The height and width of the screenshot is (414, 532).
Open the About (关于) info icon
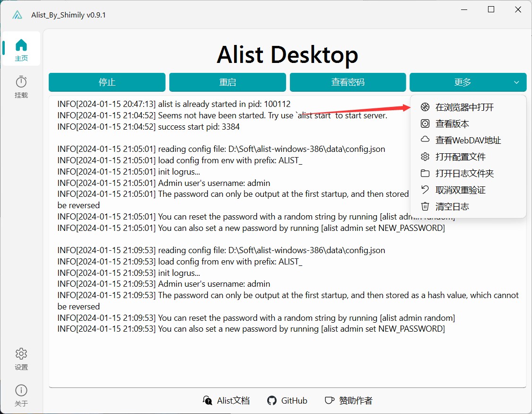pos(21,390)
